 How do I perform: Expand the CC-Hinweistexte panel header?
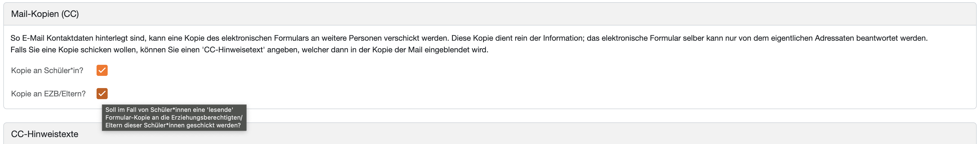coord(44,134)
